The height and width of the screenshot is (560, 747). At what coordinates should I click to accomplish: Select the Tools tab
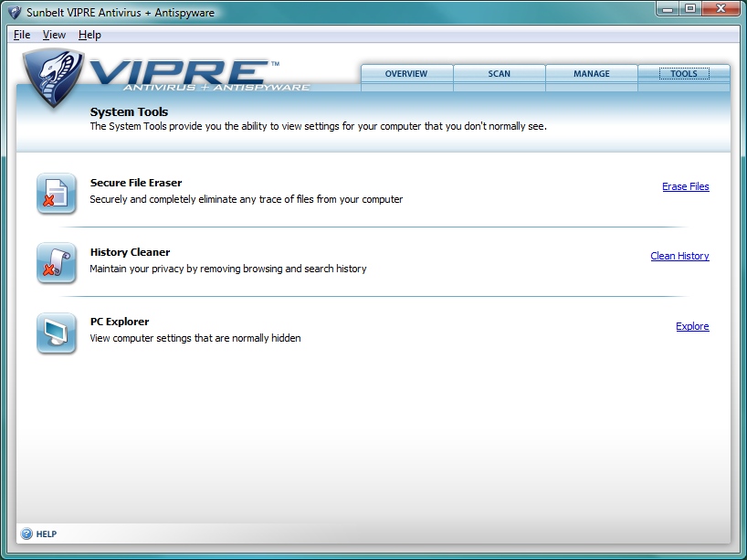pyautogui.click(x=683, y=74)
